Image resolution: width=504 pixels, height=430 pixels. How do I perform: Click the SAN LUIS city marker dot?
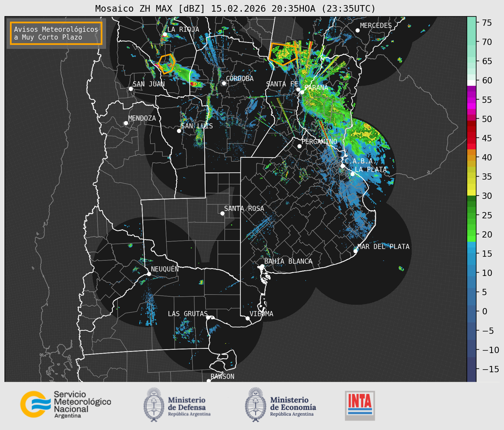[179, 131]
